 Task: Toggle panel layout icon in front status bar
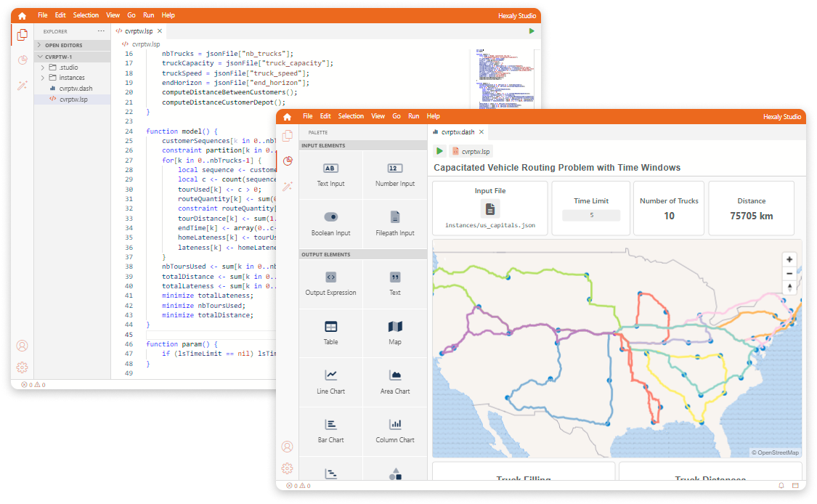[796, 485]
